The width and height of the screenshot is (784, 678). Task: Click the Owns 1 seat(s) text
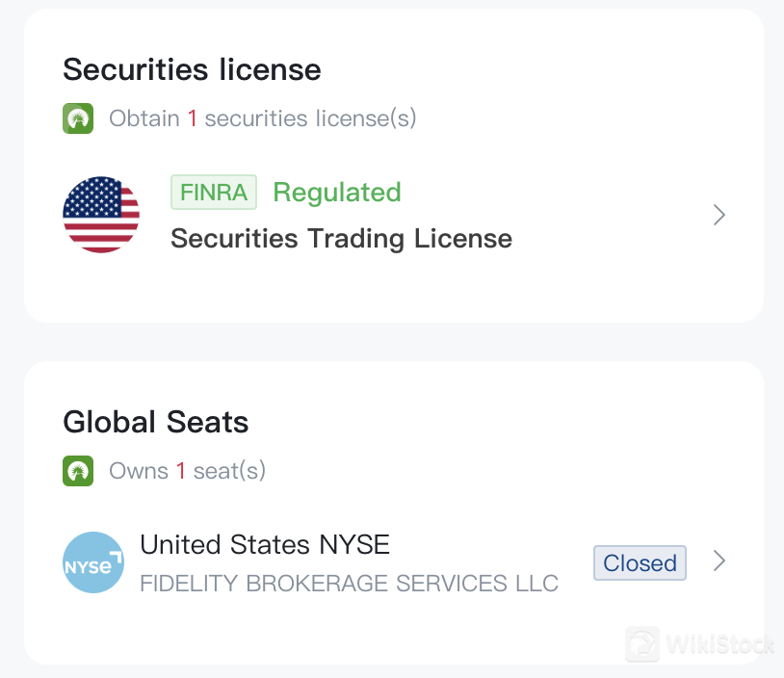187,471
